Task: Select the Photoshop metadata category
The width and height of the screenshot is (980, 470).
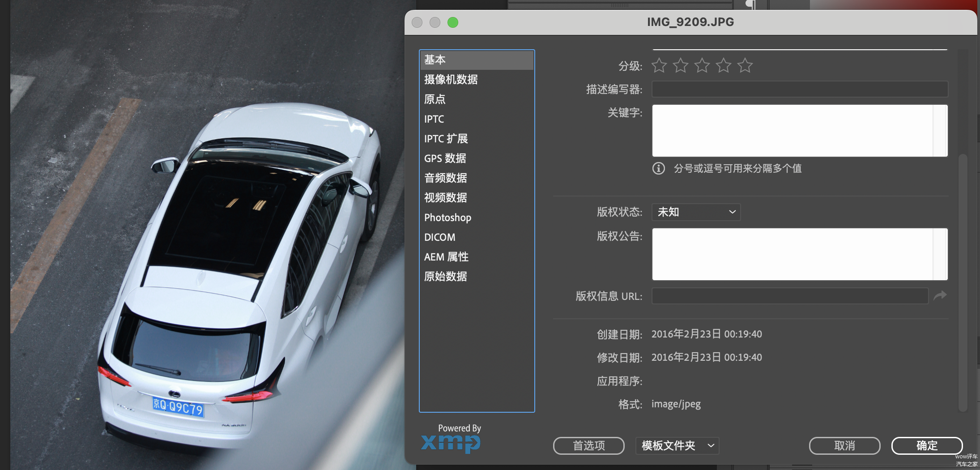Action: (447, 218)
